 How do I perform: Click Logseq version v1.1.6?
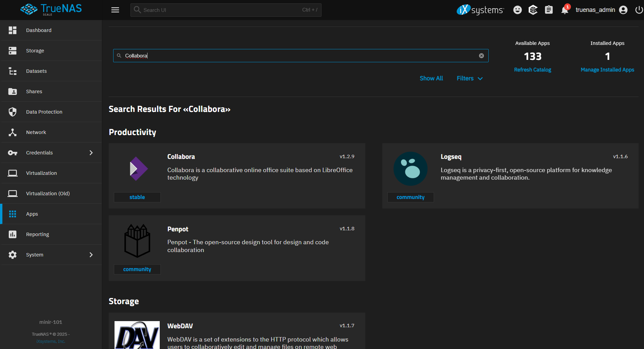tap(620, 156)
